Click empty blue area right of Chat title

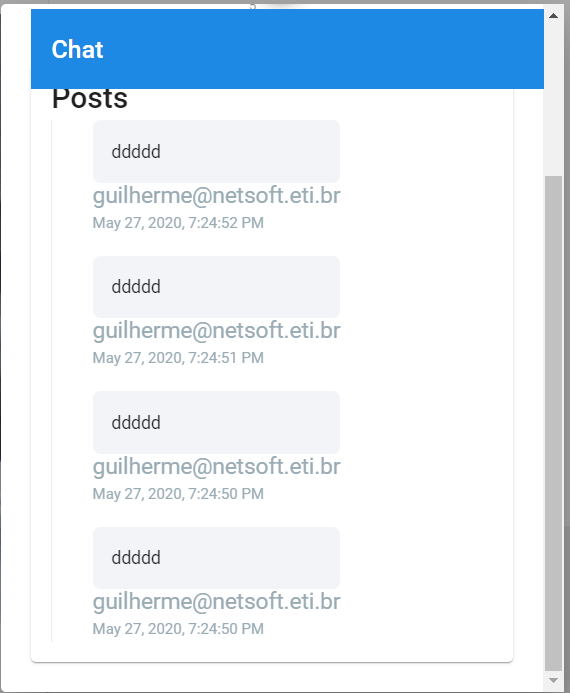coord(323,49)
